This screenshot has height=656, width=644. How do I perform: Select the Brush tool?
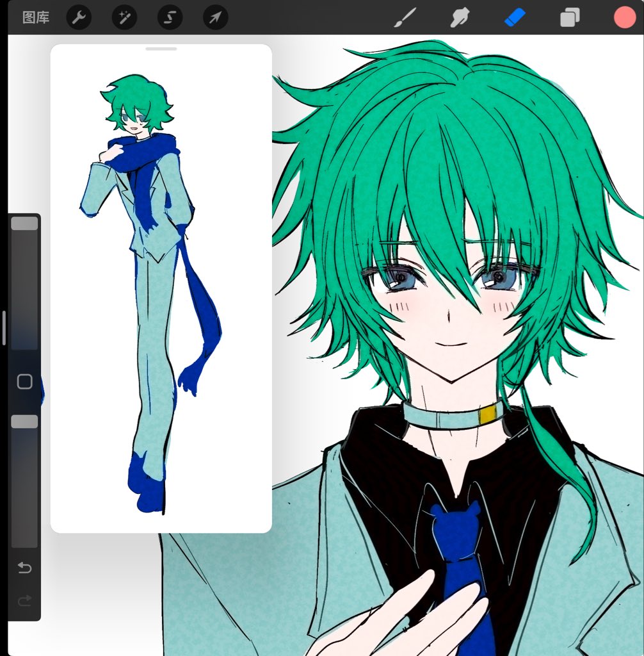coord(405,18)
